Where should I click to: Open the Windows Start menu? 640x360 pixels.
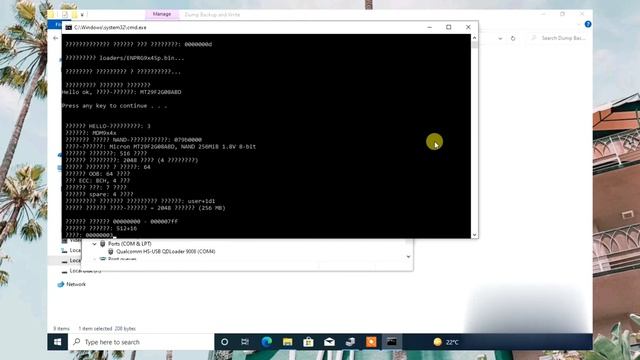click(57, 342)
